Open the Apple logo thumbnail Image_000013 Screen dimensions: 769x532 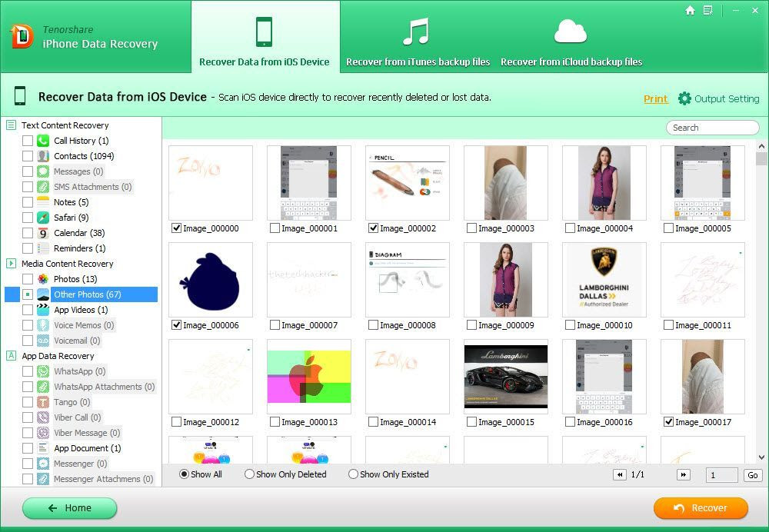click(309, 377)
